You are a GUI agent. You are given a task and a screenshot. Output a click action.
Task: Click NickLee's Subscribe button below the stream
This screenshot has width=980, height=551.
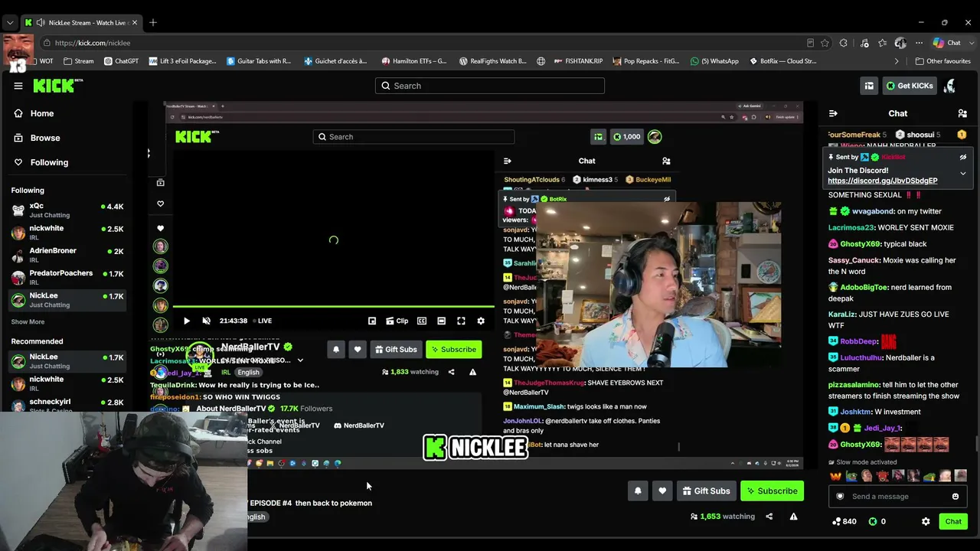(x=772, y=491)
